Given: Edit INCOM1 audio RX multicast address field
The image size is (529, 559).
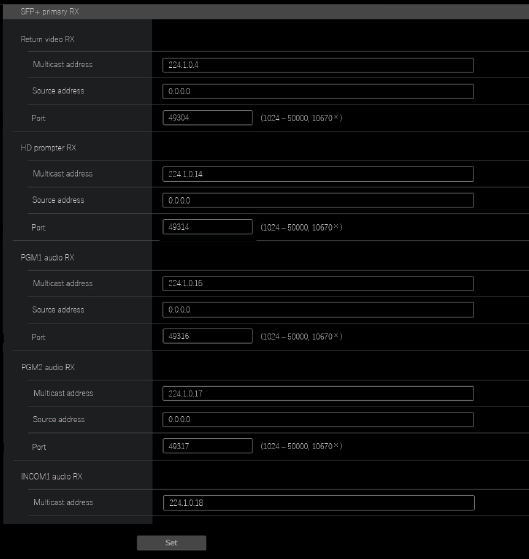Looking at the screenshot, I should tap(319, 503).
